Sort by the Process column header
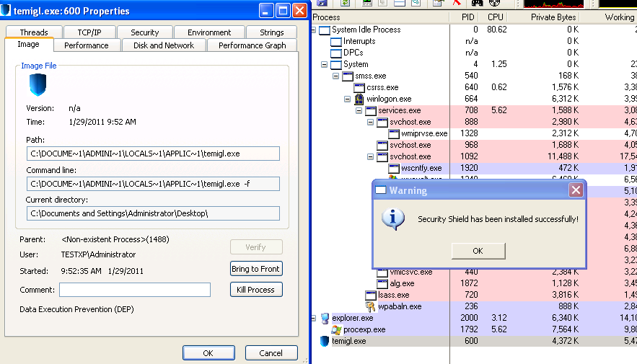Image resolution: width=637 pixels, height=364 pixels. coord(380,17)
